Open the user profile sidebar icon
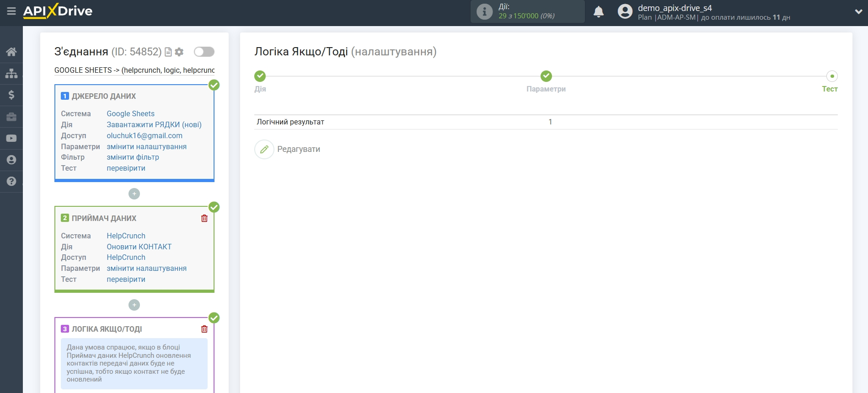The height and width of the screenshot is (393, 868). (11, 160)
